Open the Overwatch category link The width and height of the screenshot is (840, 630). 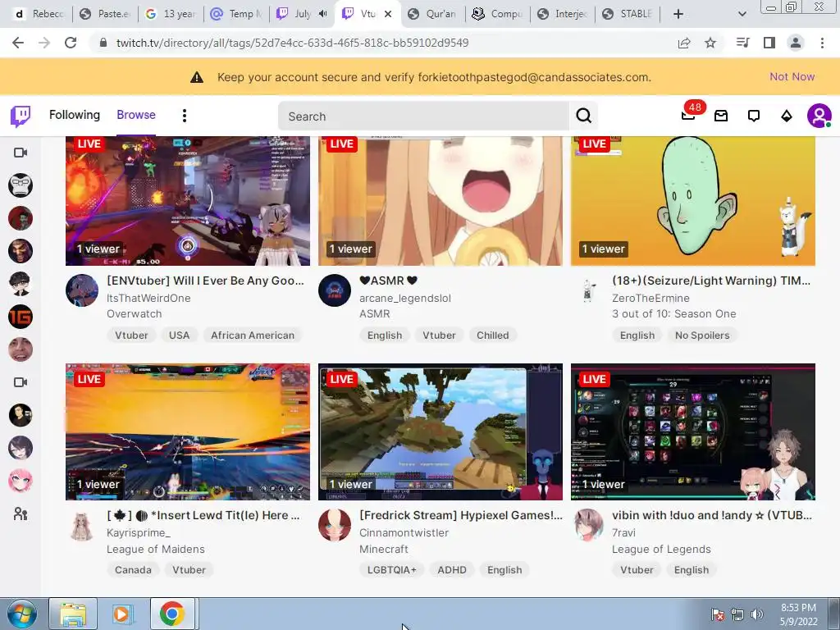[134, 314]
